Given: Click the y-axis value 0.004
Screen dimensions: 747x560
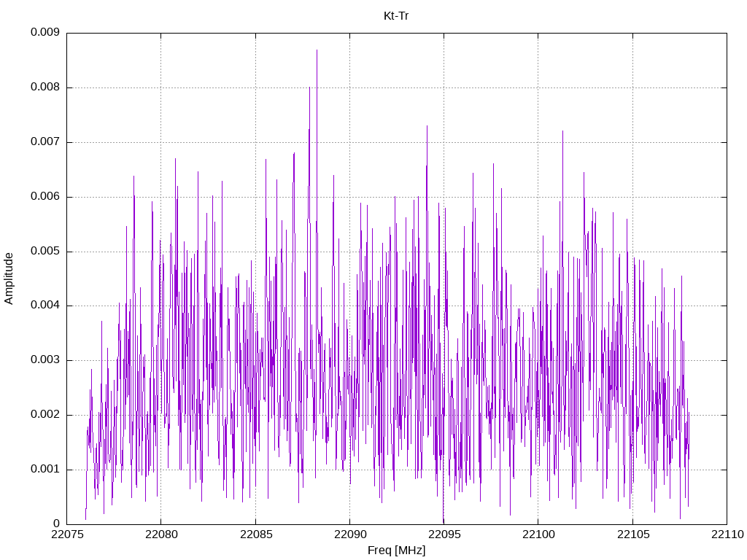Looking at the screenshot, I should point(45,306).
